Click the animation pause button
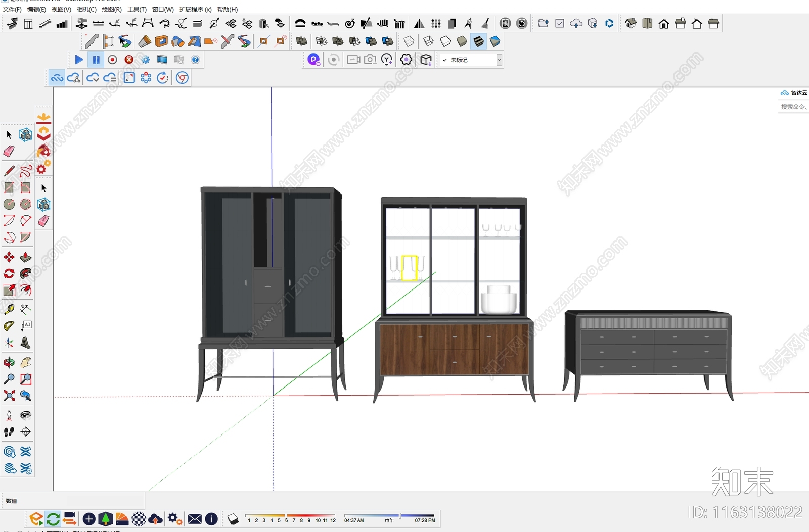Viewport: 809px width, 532px height. click(96, 60)
